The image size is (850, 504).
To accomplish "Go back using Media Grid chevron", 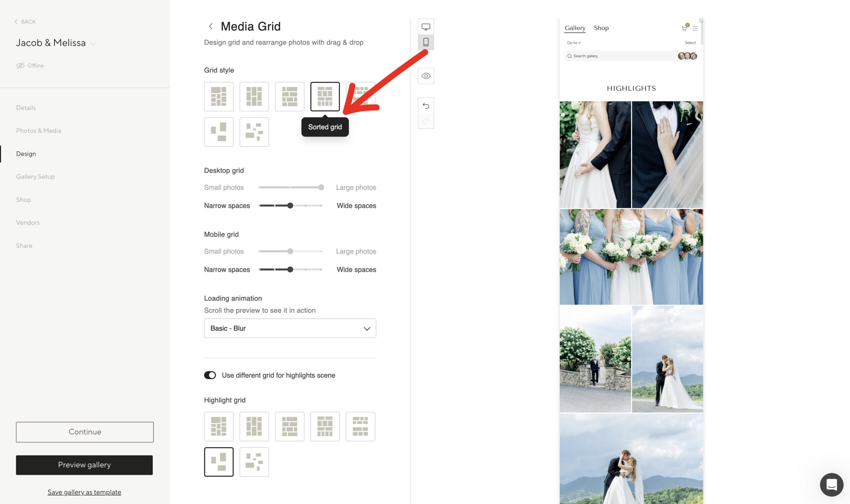I will 211,26.
